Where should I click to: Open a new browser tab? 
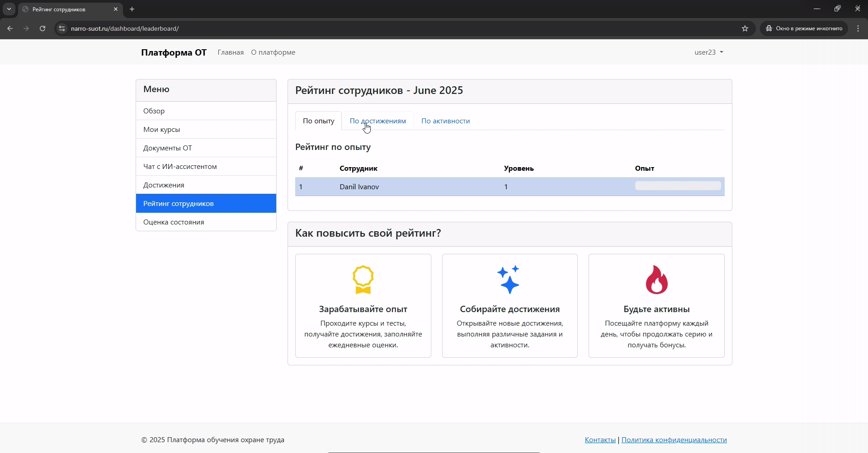click(132, 9)
